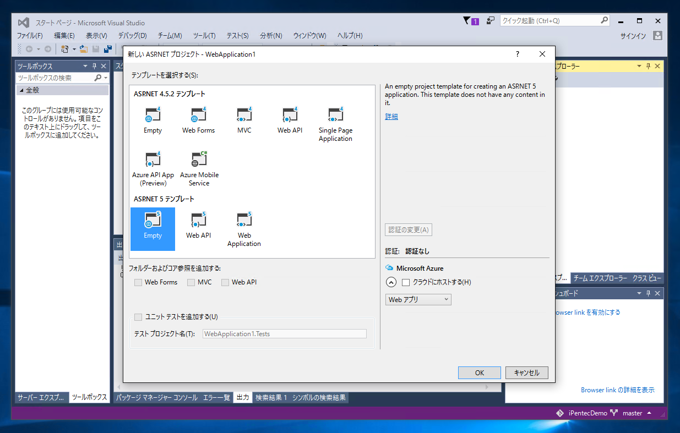Image resolution: width=680 pixels, height=433 pixels.
Task: Click the New Project toolbar icon
Action: pyautogui.click(x=65, y=49)
